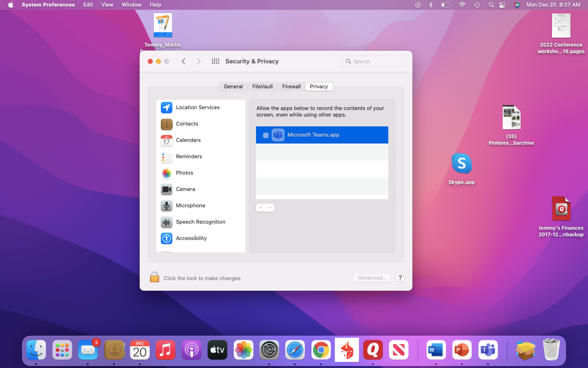Open Microsoft Teams from the Dock
The image size is (588, 368).
pyautogui.click(x=488, y=350)
